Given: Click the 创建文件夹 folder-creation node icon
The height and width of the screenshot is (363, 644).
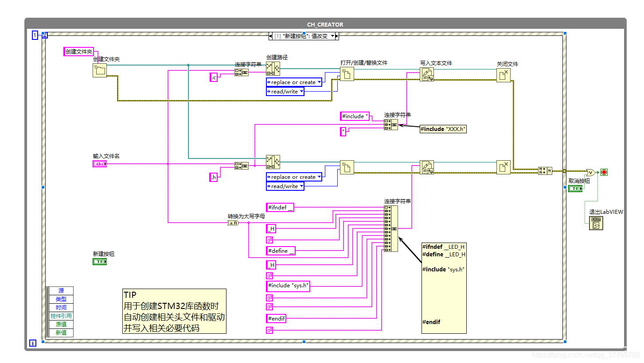Looking at the screenshot, I should [x=100, y=70].
